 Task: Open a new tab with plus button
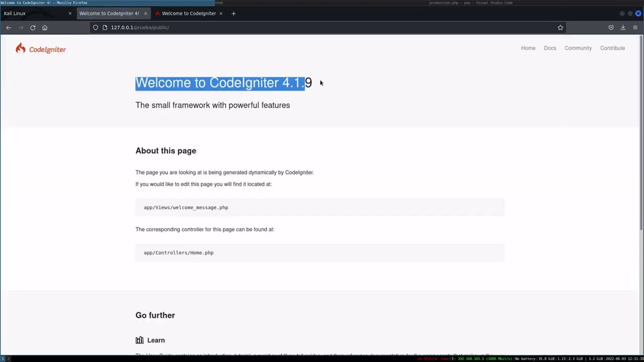click(x=233, y=14)
